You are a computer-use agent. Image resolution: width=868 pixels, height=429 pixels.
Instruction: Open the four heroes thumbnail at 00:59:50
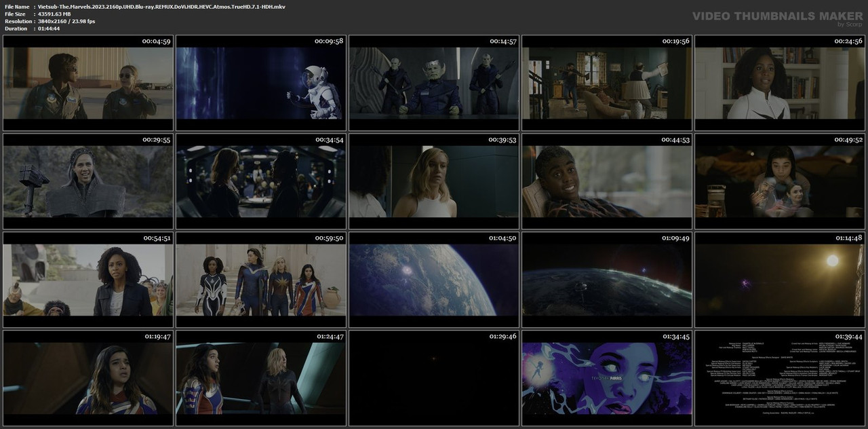click(x=261, y=280)
